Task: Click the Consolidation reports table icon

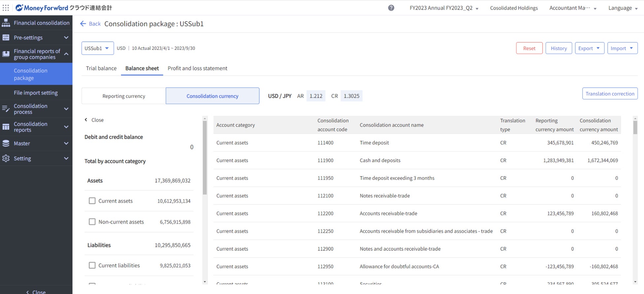Action: point(6,127)
